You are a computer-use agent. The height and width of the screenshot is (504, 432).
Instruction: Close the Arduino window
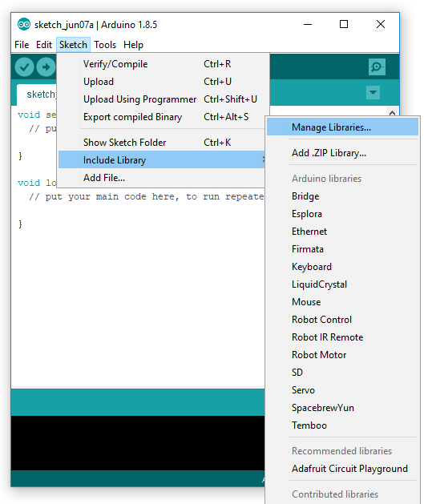[x=381, y=24]
